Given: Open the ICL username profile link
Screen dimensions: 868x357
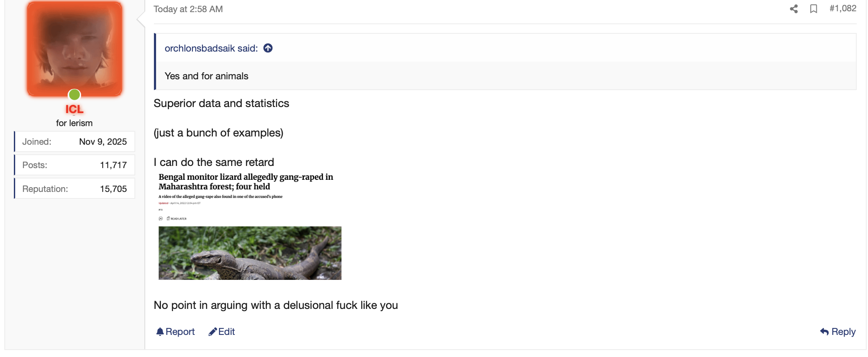Looking at the screenshot, I should click(74, 109).
